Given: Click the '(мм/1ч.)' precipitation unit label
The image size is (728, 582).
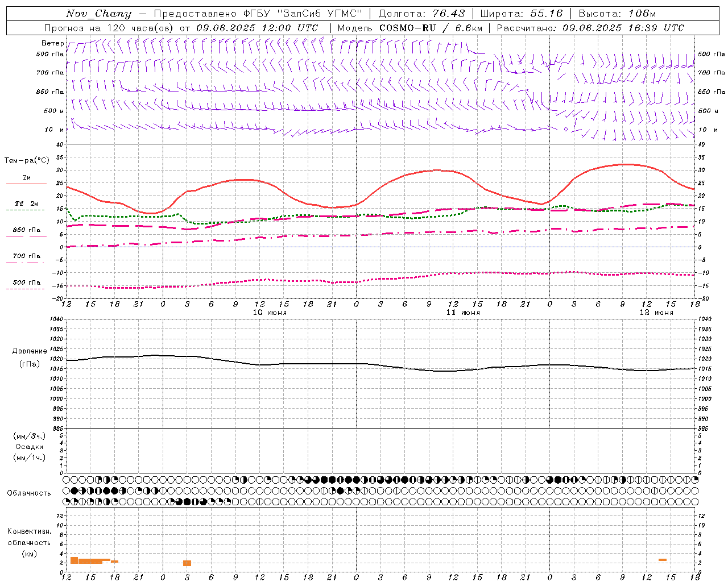Looking at the screenshot, I should pyautogui.click(x=30, y=458).
